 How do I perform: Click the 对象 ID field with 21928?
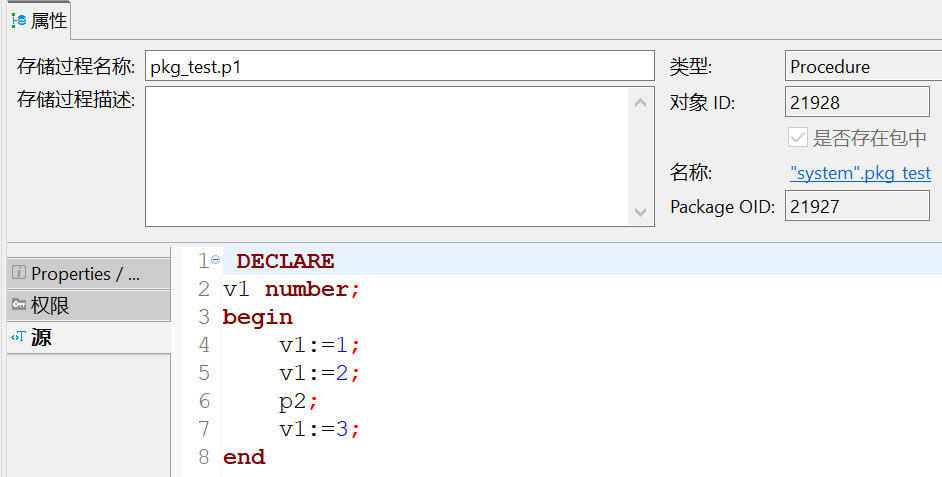coord(856,102)
